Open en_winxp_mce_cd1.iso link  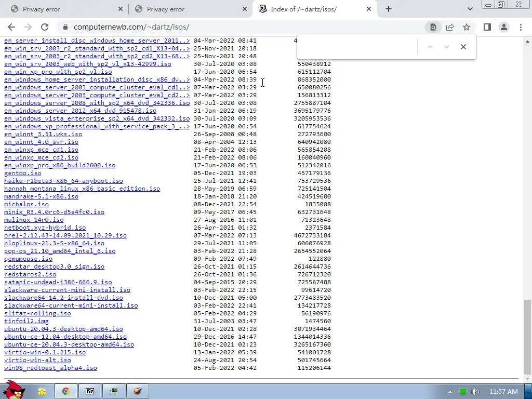(41, 150)
